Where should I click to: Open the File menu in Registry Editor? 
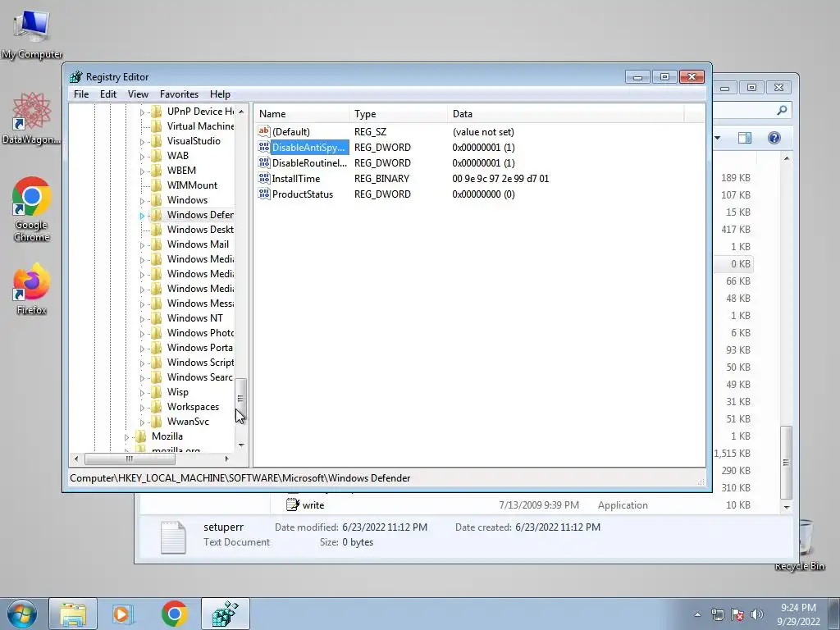(x=81, y=94)
